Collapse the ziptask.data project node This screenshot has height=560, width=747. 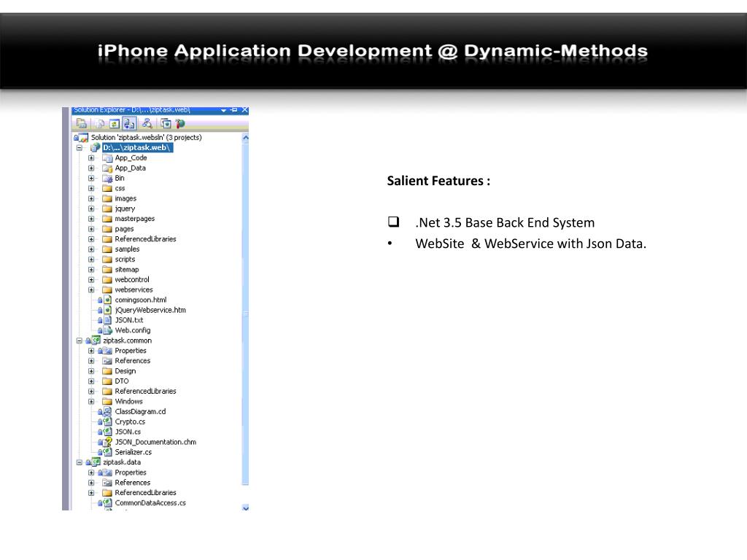[x=80, y=462]
